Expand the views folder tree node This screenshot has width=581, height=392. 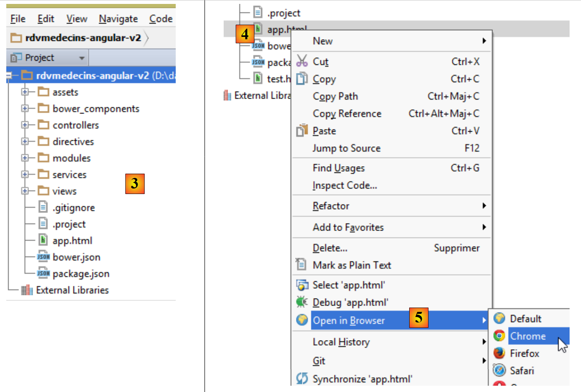click(x=25, y=191)
